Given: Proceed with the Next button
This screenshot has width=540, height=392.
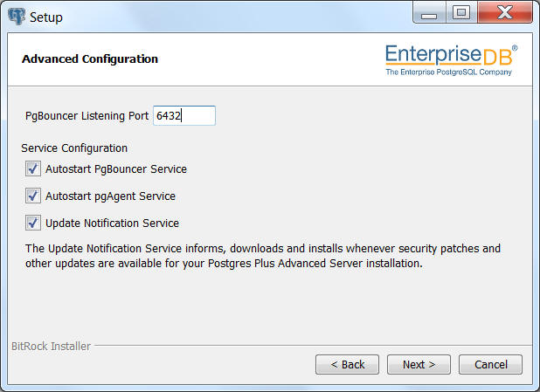Looking at the screenshot, I should (419, 364).
